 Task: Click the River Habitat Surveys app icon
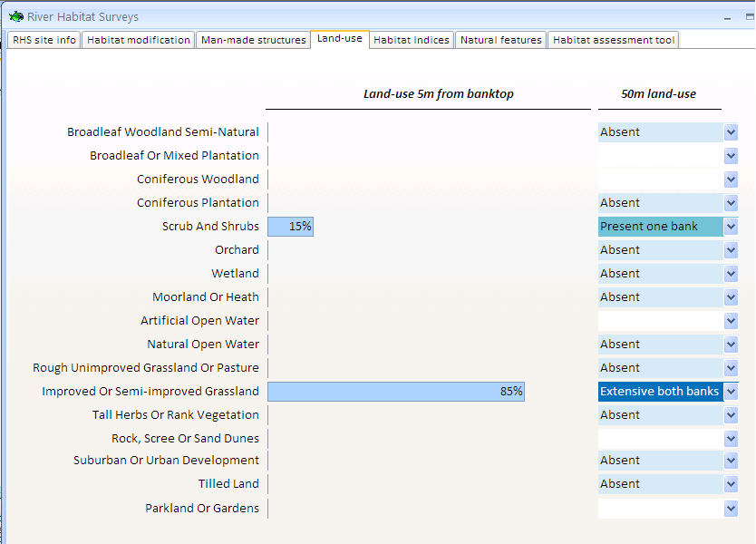(16, 17)
